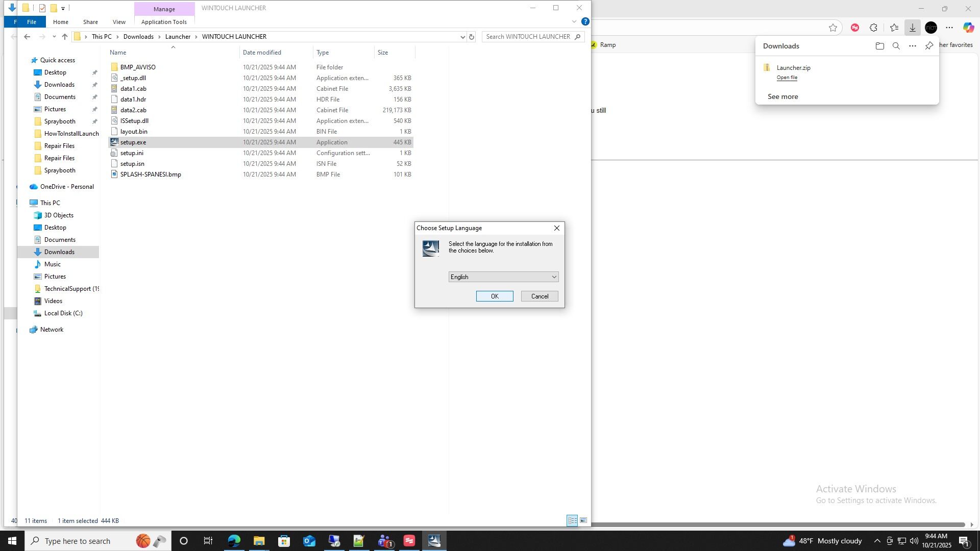Switch to details view toggle
Screen dimensions: 980x551
click(572, 520)
